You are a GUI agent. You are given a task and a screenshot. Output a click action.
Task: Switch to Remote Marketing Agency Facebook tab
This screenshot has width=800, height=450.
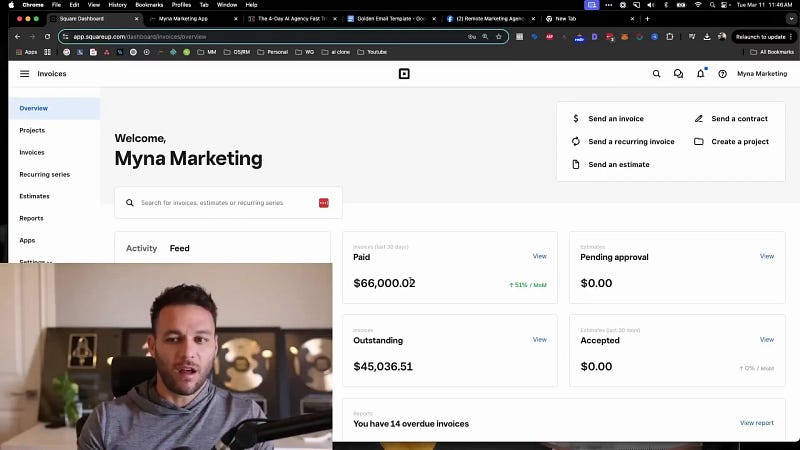pyautogui.click(x=490, y=19)
